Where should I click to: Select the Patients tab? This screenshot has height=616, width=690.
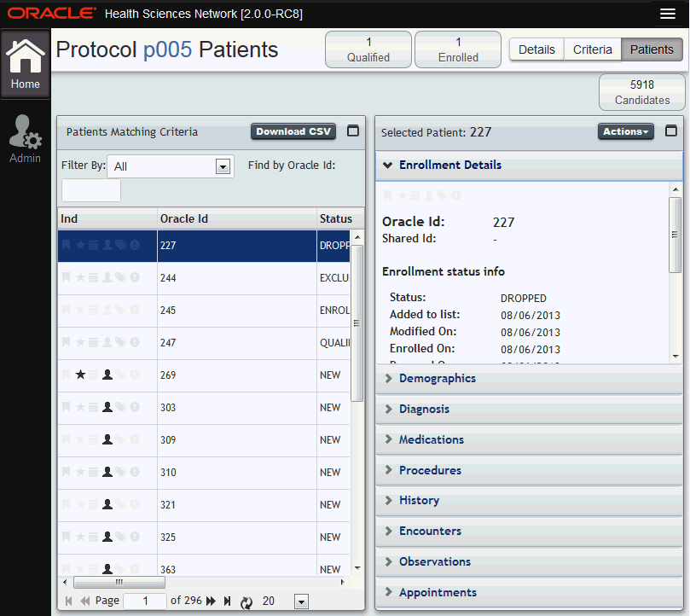click(x=652, y=49)
